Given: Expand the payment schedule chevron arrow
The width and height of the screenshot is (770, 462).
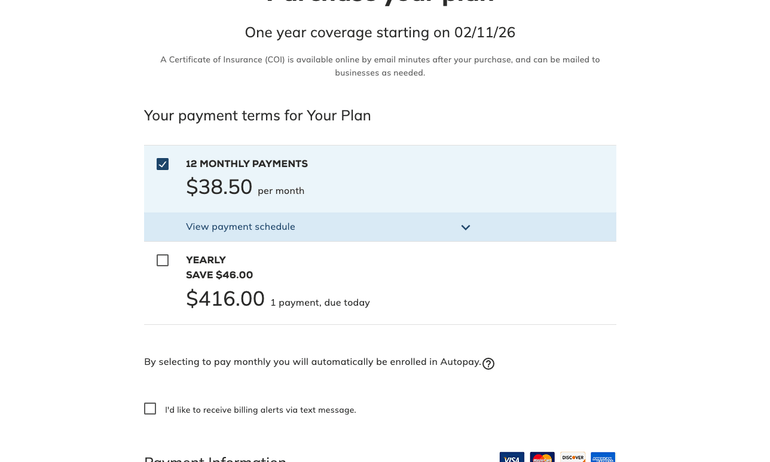Looking at the screenshot, I should (465, 227).
